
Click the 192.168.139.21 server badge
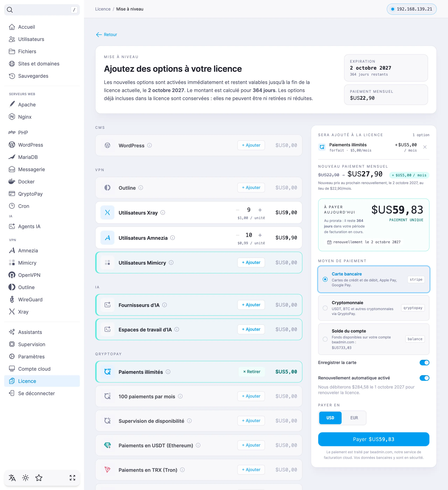coord(412,9)
